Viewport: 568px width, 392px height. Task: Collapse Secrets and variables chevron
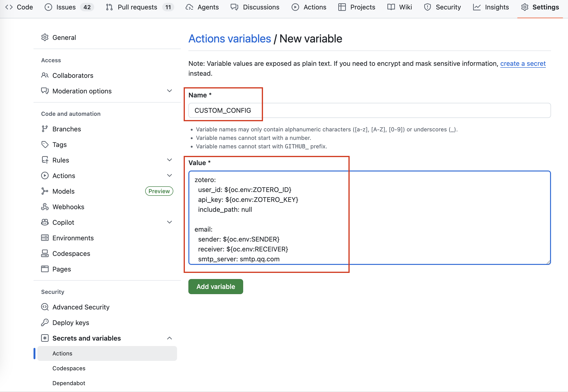(x=169, y=338)
